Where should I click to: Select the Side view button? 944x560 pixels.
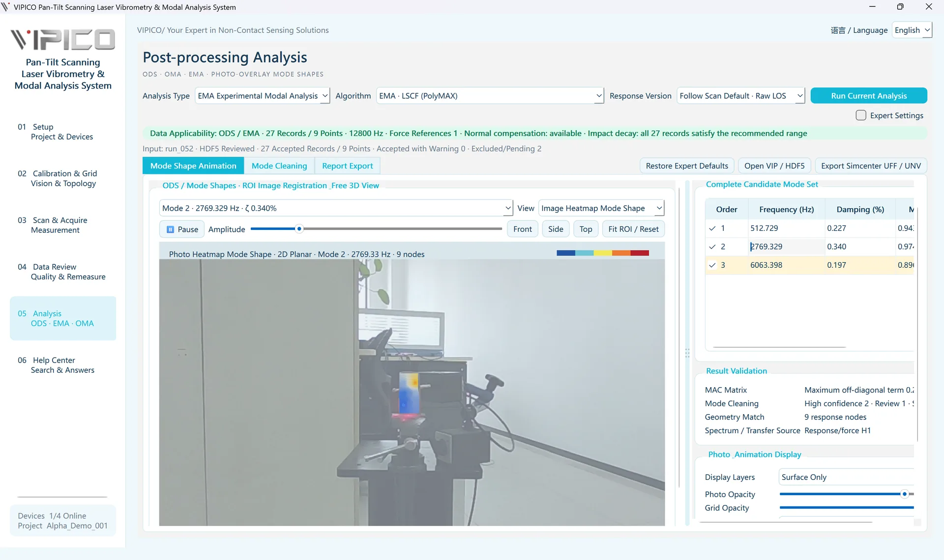pos(556,229)
